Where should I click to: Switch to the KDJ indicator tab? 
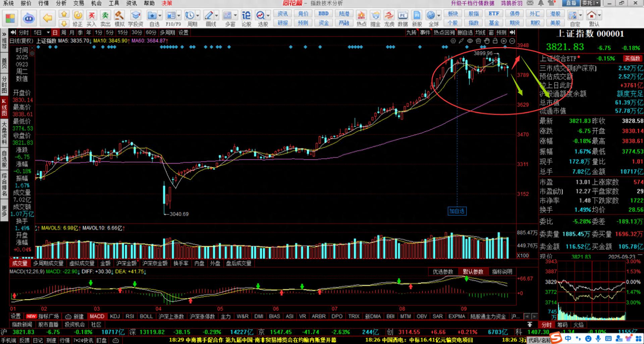115,316
